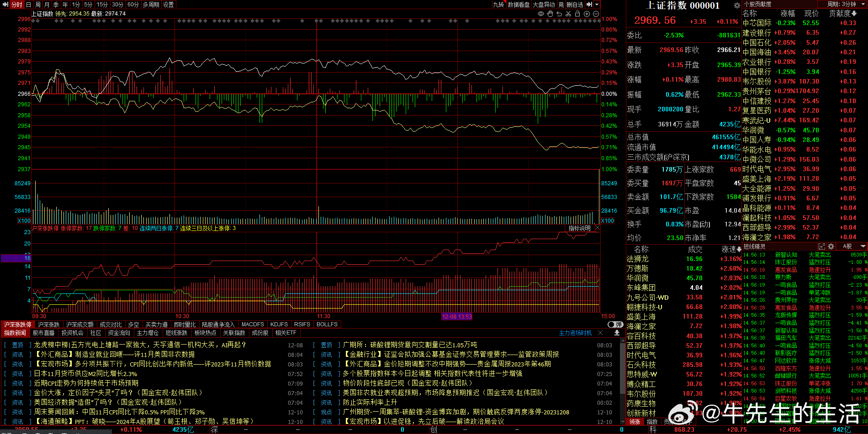Screen dimensions: 868x434
Task: Click the 主力进场时机 link
Action: click(x=575, y=333)
